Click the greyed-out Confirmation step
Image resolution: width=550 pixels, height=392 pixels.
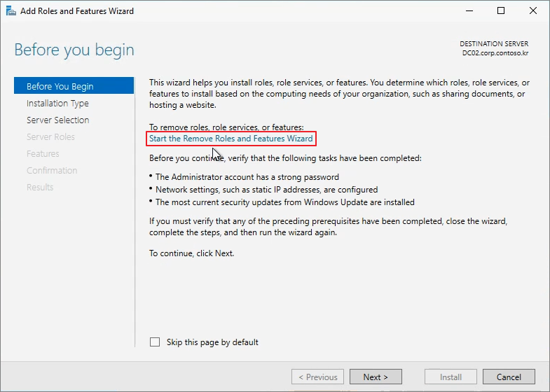pyautogui.click(x=52, y=171)
